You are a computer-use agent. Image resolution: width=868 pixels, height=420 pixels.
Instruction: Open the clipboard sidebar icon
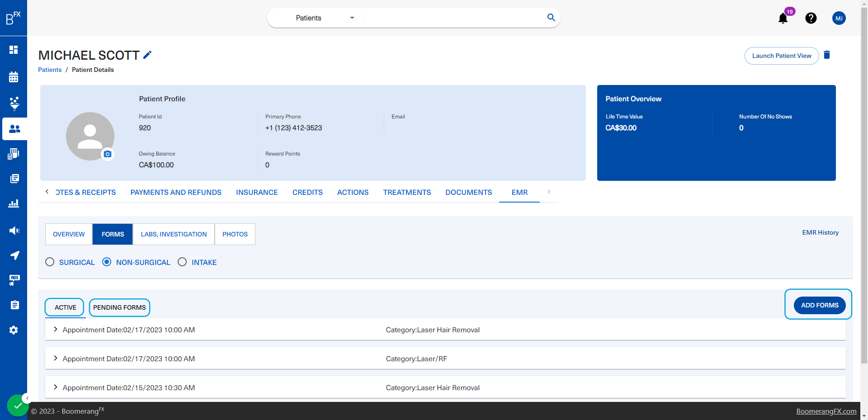click(14, 305)
